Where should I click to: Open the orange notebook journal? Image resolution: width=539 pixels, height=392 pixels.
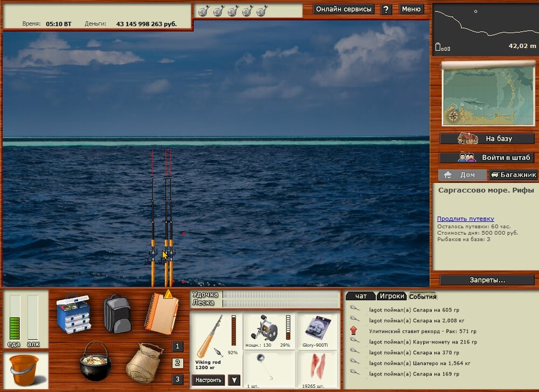pyautogui.click(x=161, y=314)
